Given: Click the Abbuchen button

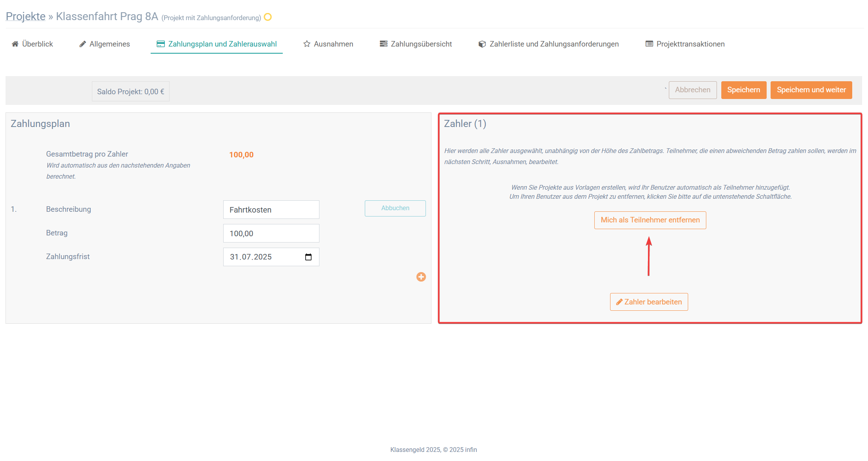Looking at the screenshot, I should click(x=395, y=208).
